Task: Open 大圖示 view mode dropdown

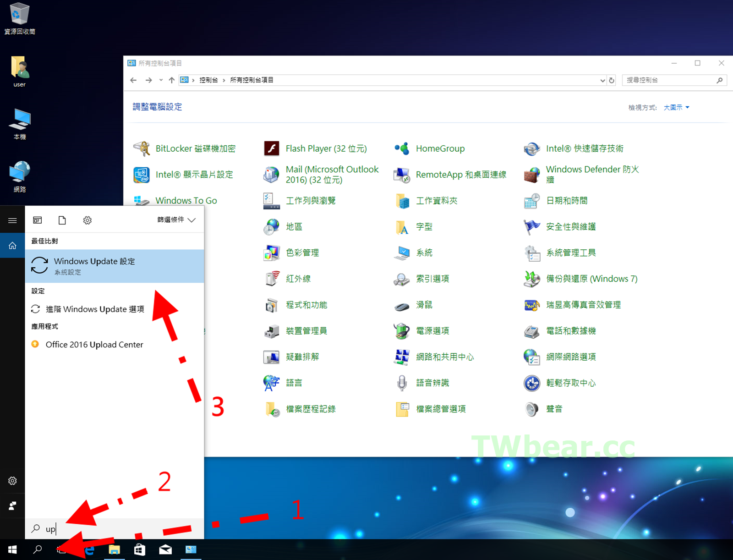Action: (x=676, y=108)
